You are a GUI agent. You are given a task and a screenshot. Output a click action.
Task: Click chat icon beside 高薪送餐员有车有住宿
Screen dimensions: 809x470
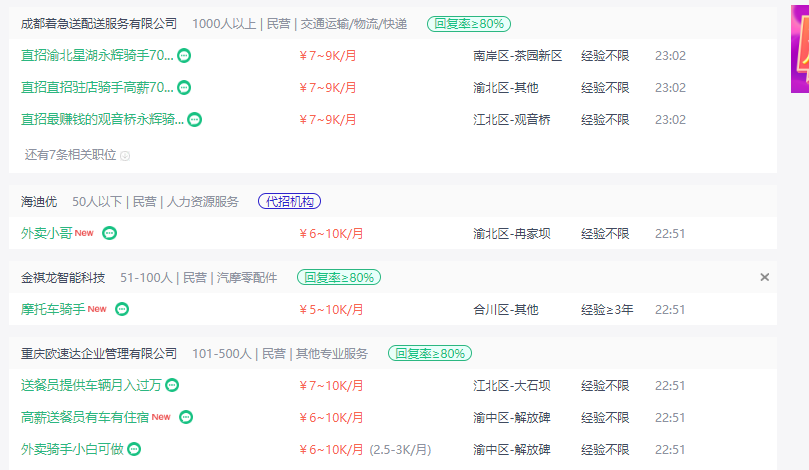[x=186, y=418]
